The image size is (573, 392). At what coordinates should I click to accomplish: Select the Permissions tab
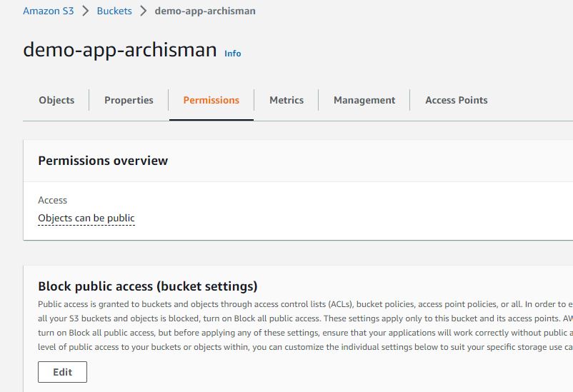tap(211, 100)
